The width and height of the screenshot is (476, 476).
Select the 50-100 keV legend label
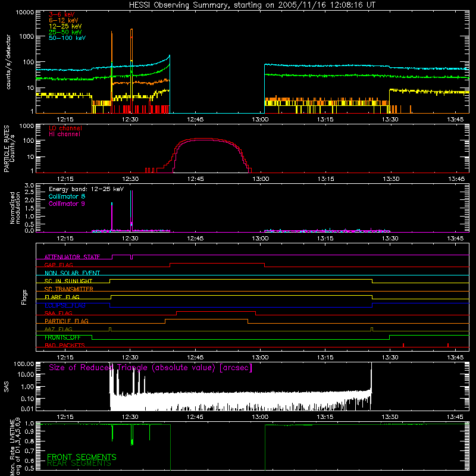point(67,38)
